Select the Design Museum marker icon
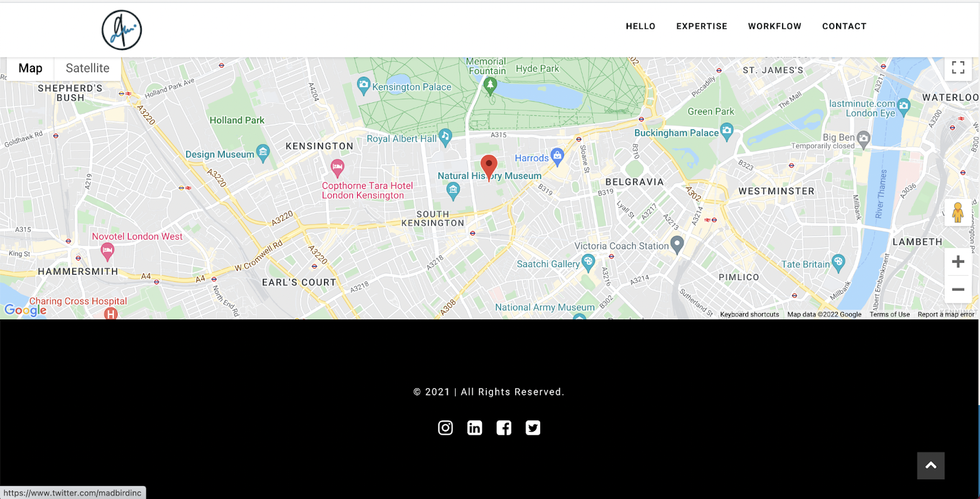This screenshot has width=980, height=499. [x=263, y=153]
